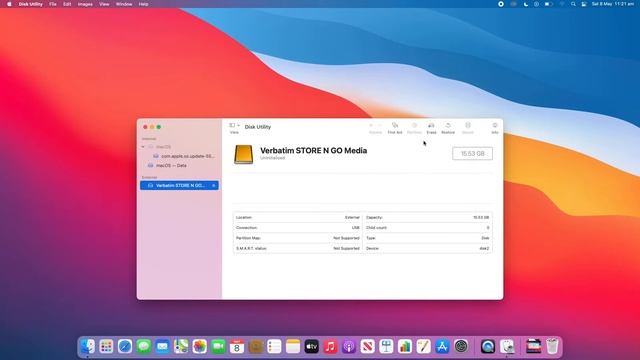Open Control Center in menu bar

584,4
